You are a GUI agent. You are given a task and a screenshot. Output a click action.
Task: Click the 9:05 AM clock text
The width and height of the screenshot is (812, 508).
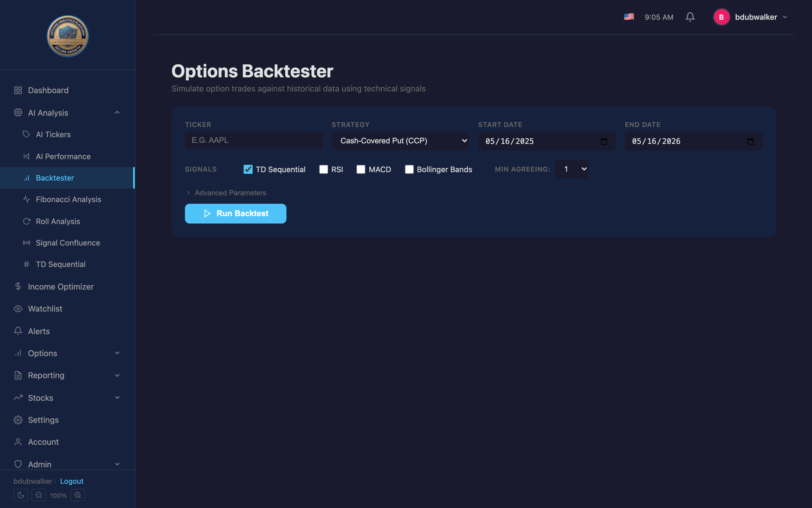[659, 17]
